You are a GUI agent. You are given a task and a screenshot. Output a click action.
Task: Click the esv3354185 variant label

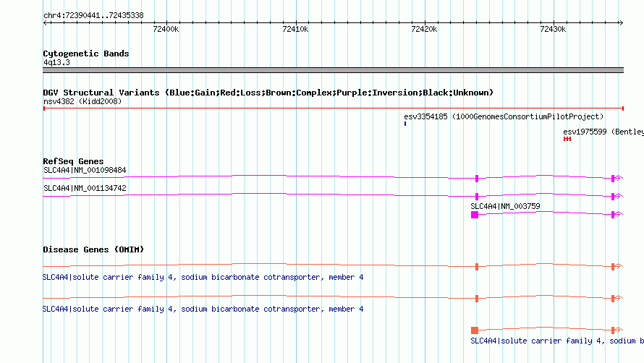[x=504, y=116]
